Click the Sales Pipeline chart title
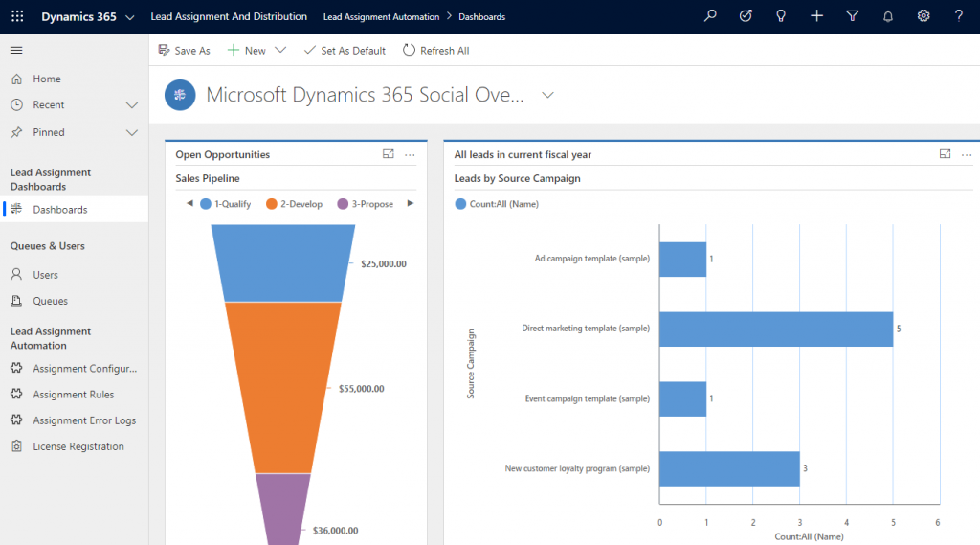Image resolution: width=980 pixels, height=545 pixels. (208, 178)
